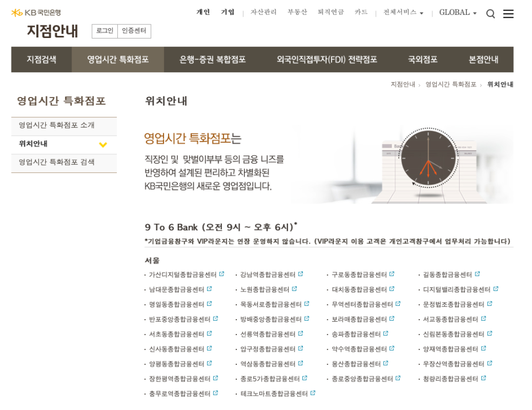Viewport: 532px width, 410px height.
Task: Open external link icon next to 문정법조종합금융센터
Action: pos(490,304)
